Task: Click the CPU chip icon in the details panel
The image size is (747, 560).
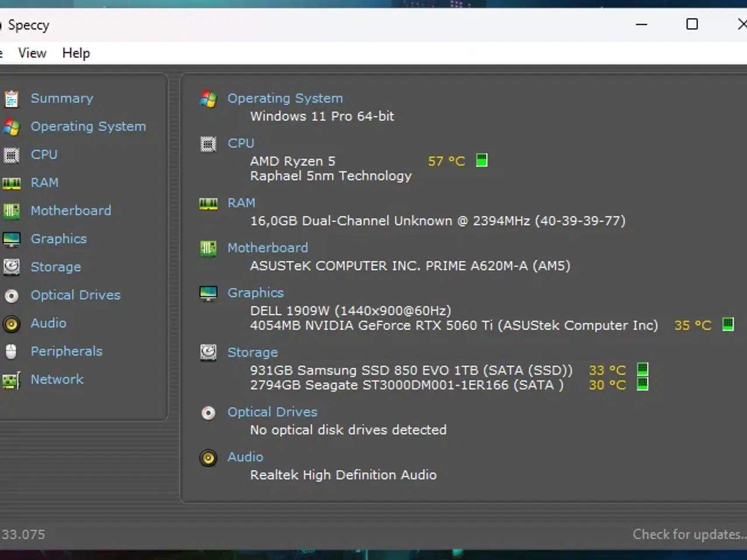Action: pos(208,143)
